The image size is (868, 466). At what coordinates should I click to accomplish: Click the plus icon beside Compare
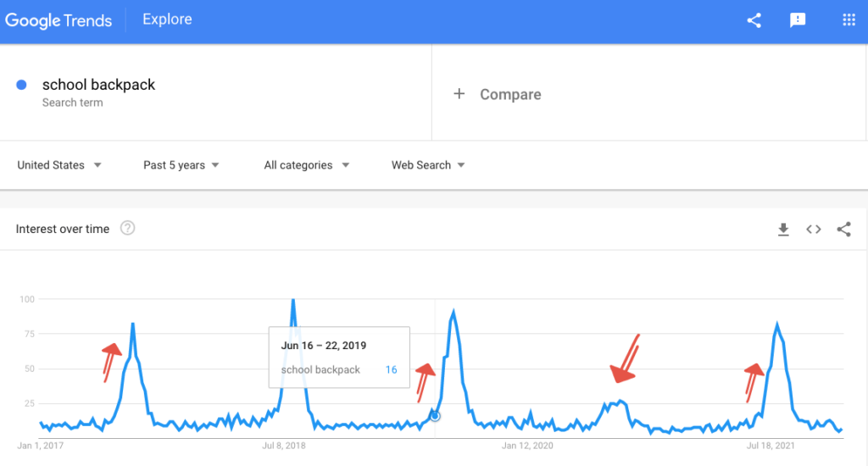coord(459,94)
